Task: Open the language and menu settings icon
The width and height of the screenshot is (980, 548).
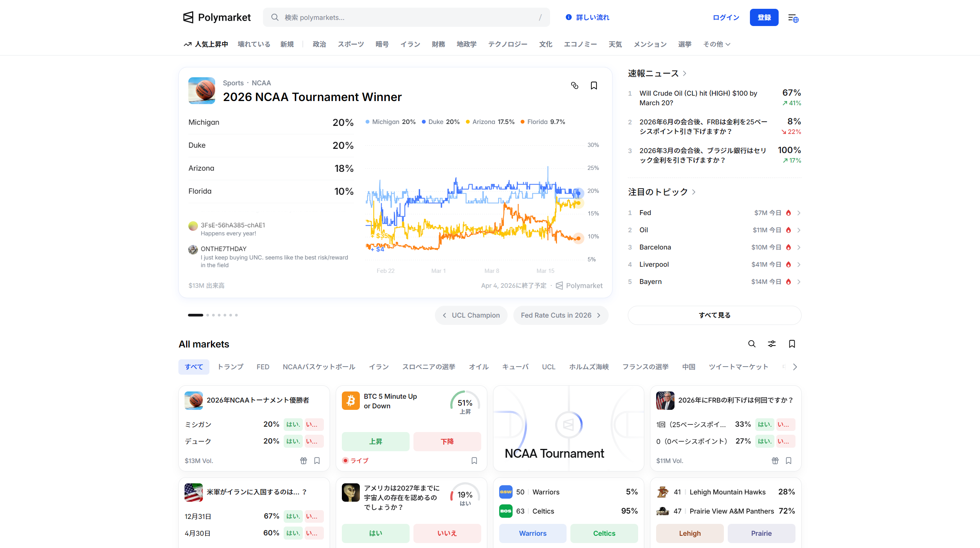Action: tap(793, 18)
